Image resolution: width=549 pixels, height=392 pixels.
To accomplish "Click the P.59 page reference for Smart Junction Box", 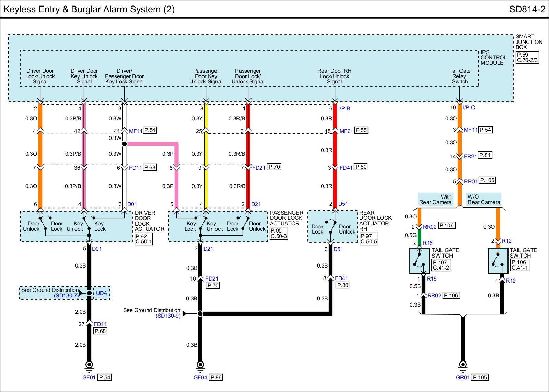I will coord(522,55).
